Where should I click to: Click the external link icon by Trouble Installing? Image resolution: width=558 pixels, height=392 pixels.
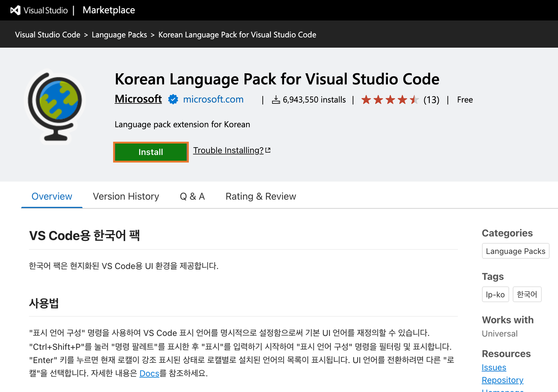pyautogui.click(x=268, y=150)
